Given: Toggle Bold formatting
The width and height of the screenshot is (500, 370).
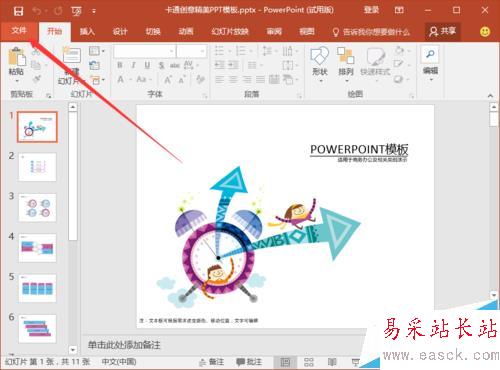Looking at the screenshot, I should (x=120, y=65).
